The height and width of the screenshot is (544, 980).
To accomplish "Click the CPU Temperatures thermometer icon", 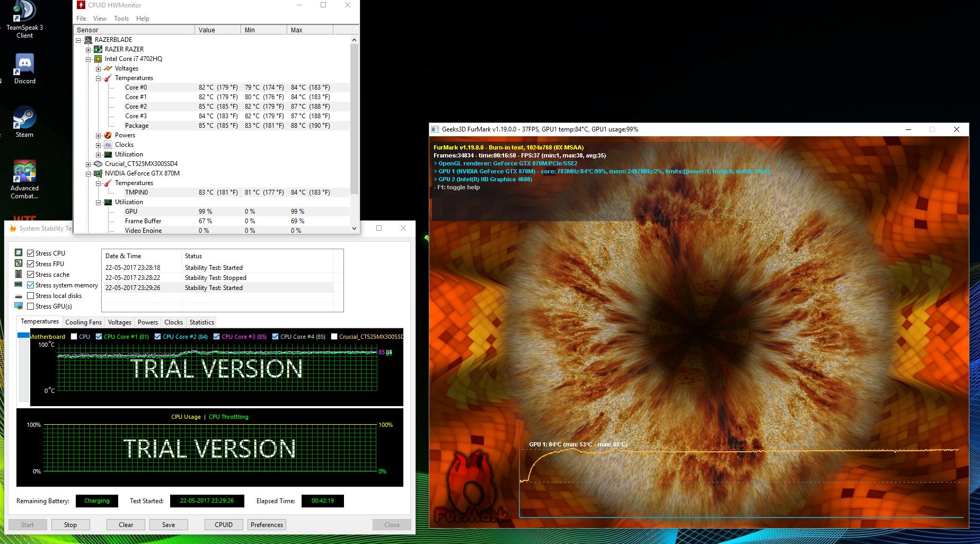I will point(108,78).
